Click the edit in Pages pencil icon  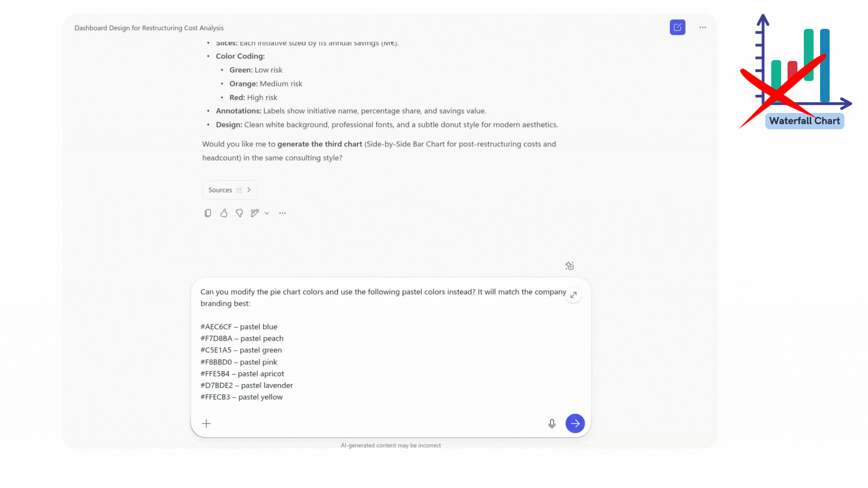click(255, 213)
